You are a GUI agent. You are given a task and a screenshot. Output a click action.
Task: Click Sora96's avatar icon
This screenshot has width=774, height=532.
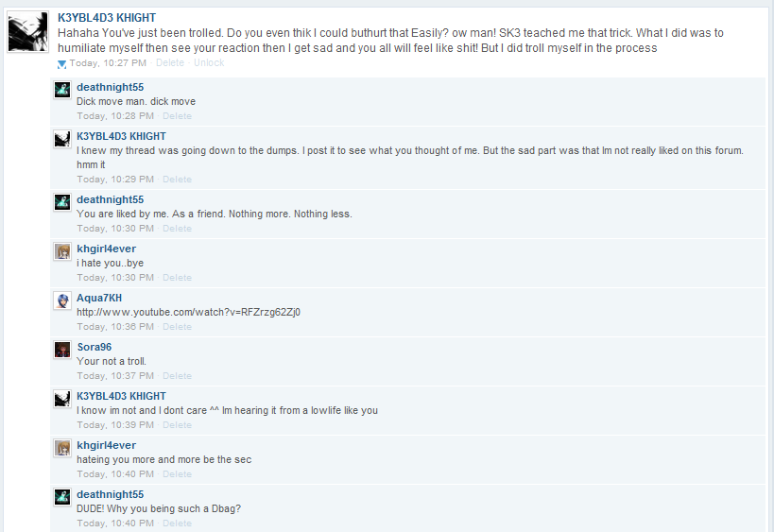coord(62,350)
